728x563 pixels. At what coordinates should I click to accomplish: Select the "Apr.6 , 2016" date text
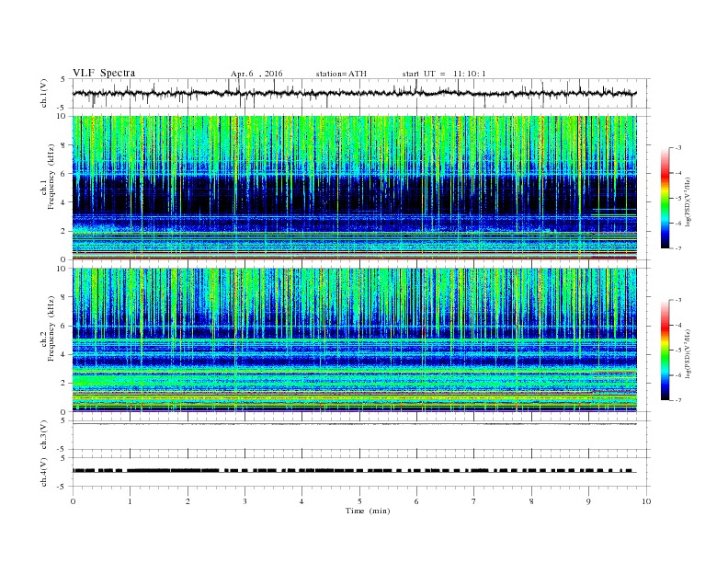[x=256, y=74]
